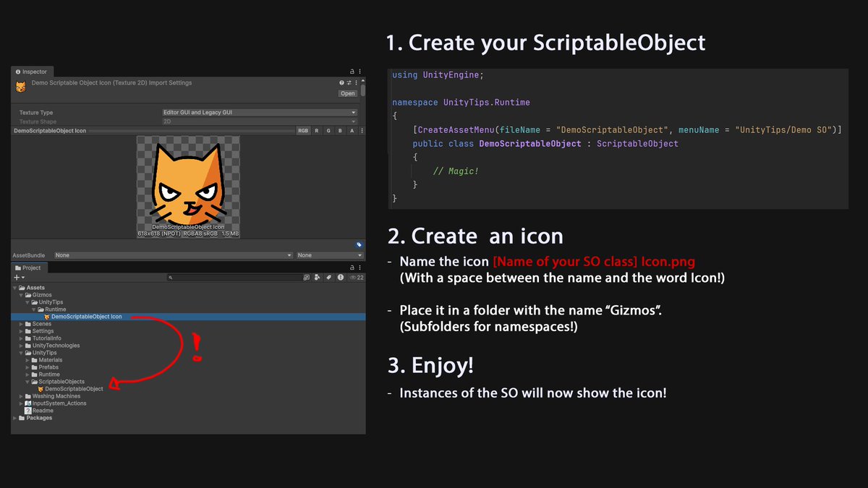Open the Texture Type dropdown

[260, 113]
